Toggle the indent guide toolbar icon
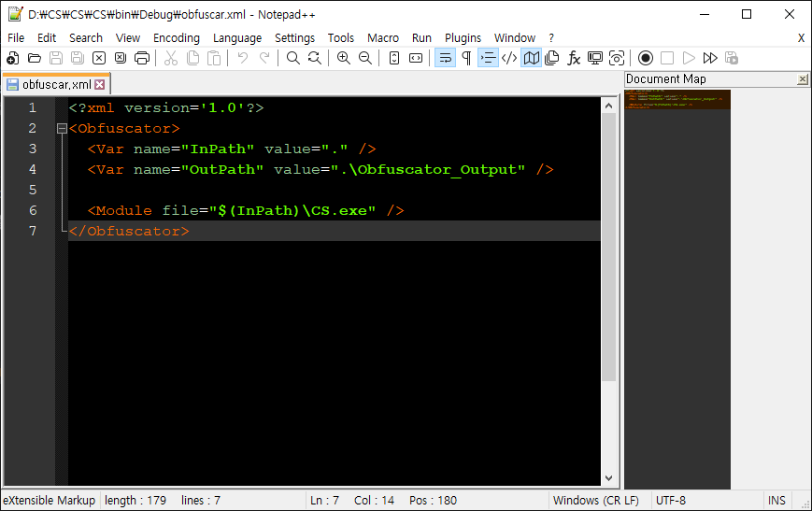 [488, 58]
